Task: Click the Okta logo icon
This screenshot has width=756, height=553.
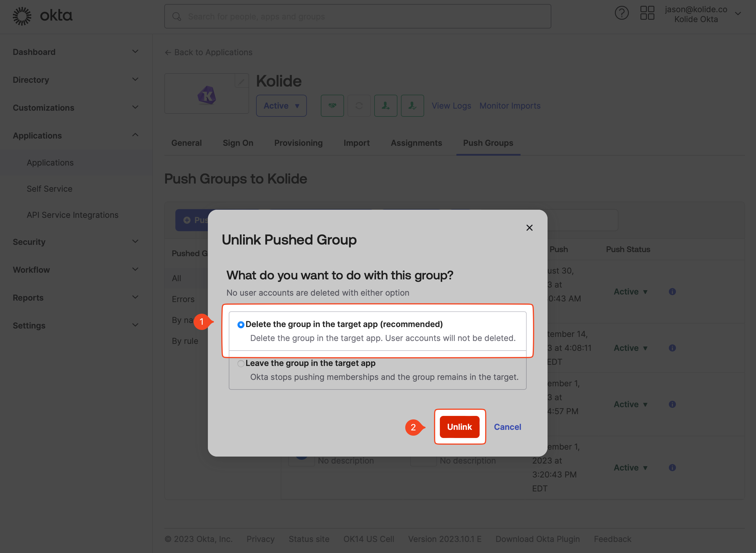Action: [22, 16]
